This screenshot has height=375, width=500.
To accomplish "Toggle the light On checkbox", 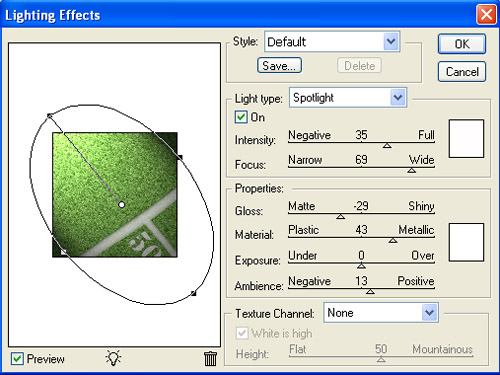I will 241,117.
